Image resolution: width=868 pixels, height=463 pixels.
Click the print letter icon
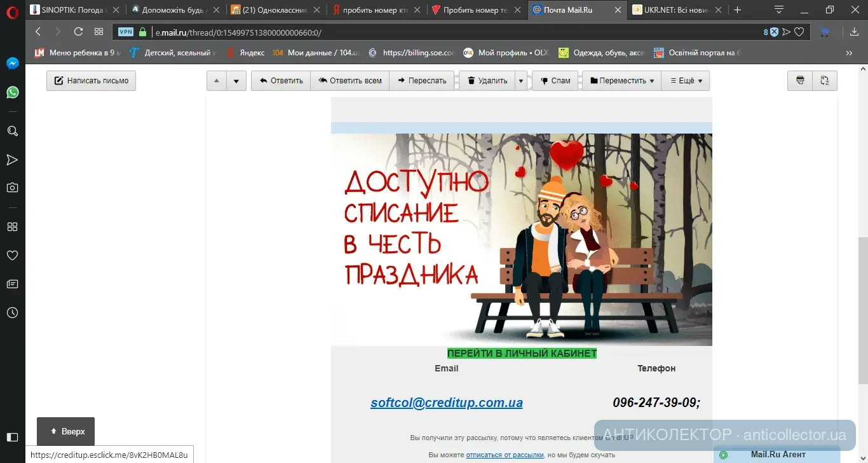coord(800,81)
